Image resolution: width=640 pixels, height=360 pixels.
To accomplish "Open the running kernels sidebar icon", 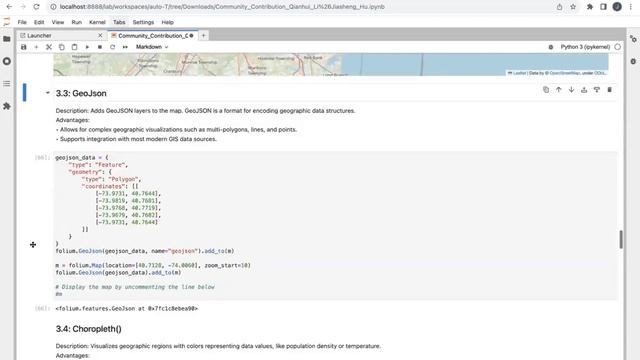I will click(7, 61).
